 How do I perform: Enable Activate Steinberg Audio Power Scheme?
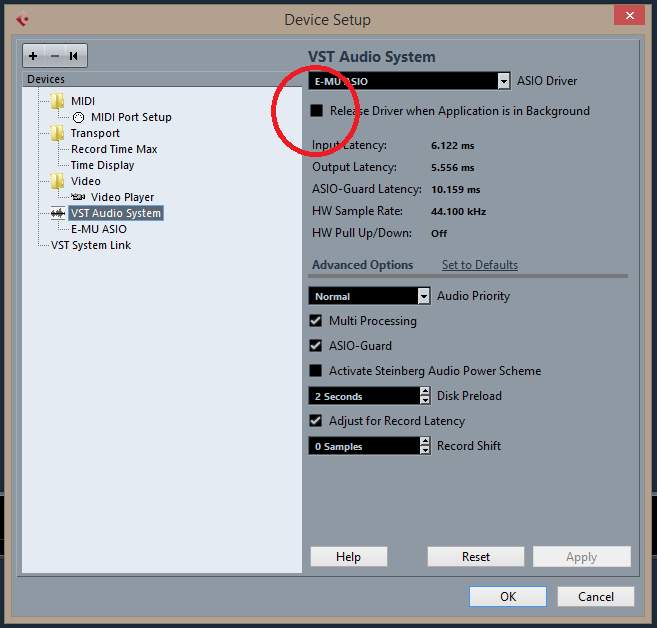coord(316,371)
